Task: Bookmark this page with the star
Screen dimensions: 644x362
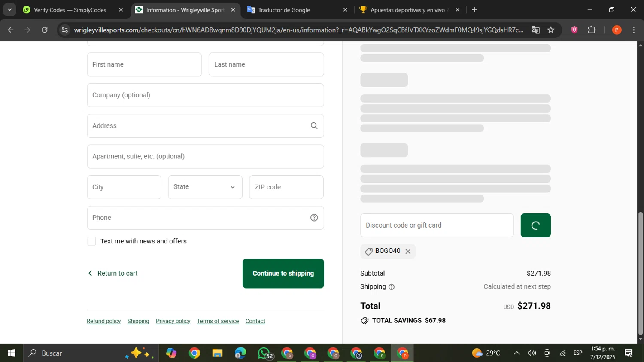Action: pos(551,30)
